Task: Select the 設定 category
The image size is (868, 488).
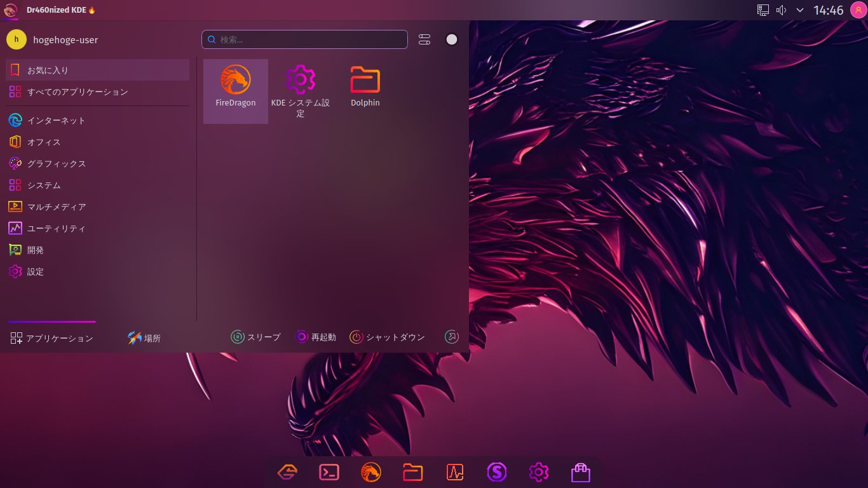Action: pyautogui.click(x=98, y=271)
